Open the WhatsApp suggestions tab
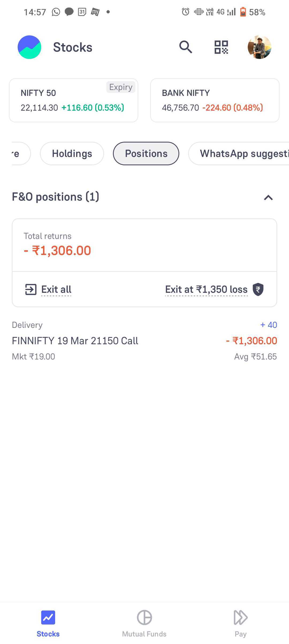 pyautogui.click(x=239, y=153)
